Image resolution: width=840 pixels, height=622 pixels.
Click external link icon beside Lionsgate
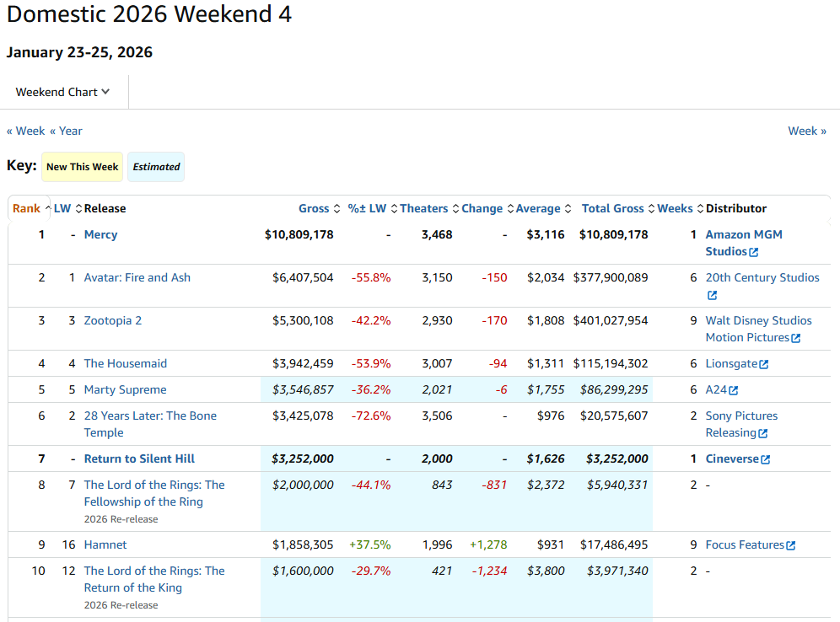(x=763, y=364)
